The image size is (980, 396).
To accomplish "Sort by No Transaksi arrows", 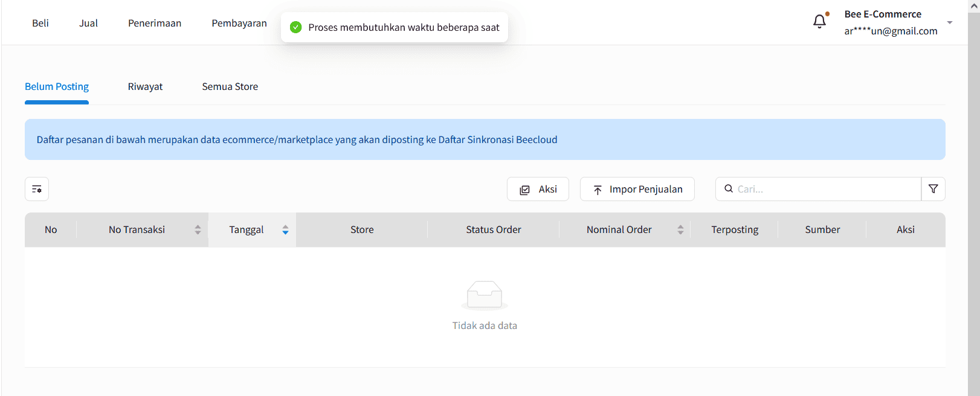I will click(198, 230).
